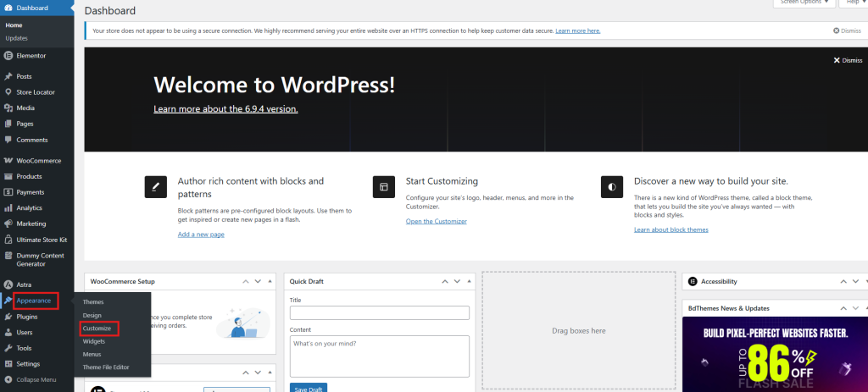Image resolution: width=868 pixels, height=392 pixels.
Task: Click the Add a new page link
Action: [201, 235]
